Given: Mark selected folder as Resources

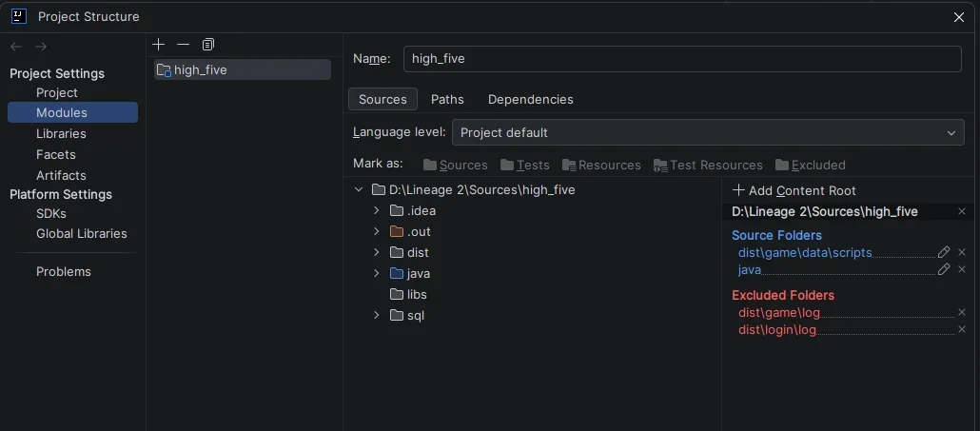Looking at the screenshot, I should pyautogui.click(x=601, y=165).
